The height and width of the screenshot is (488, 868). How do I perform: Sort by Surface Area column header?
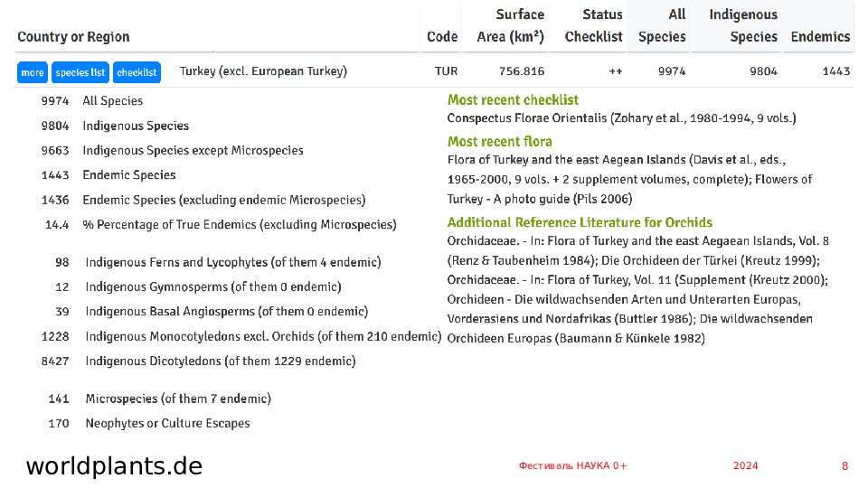pyautogui.click(x=510, y=25)
